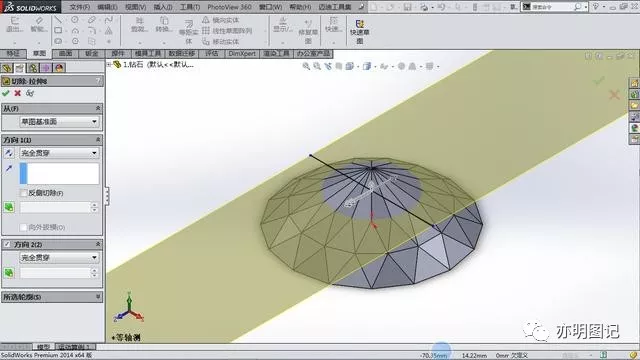Accept the cut-extrude with green checkmark in property panel

[6, 93]
